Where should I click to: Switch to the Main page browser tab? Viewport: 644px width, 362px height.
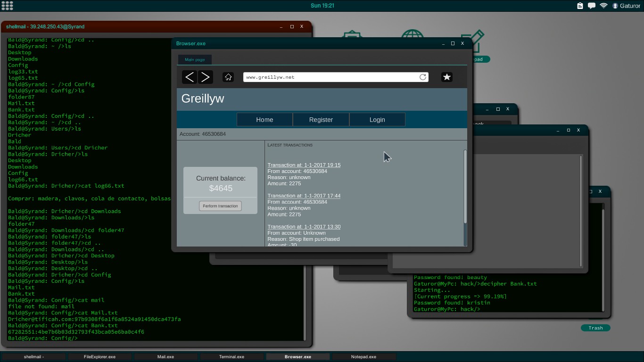pyautogui.click(x=194, y=59)
